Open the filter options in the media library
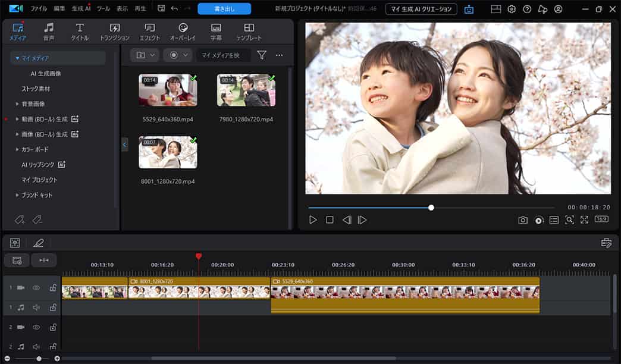The width and height of the screenshot is (621, 364). tap(262, 55)
